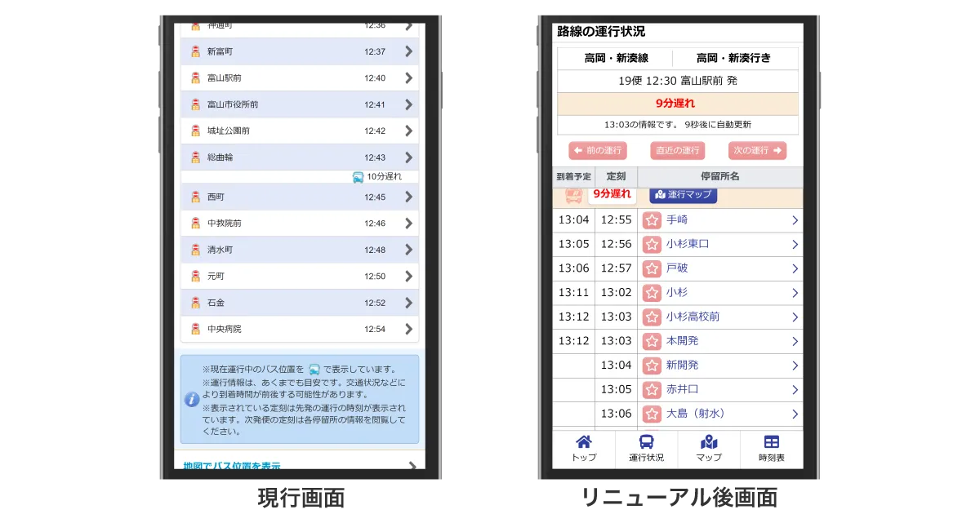
Task: Select the 戸破 stop name
Action: click(677, 268)
